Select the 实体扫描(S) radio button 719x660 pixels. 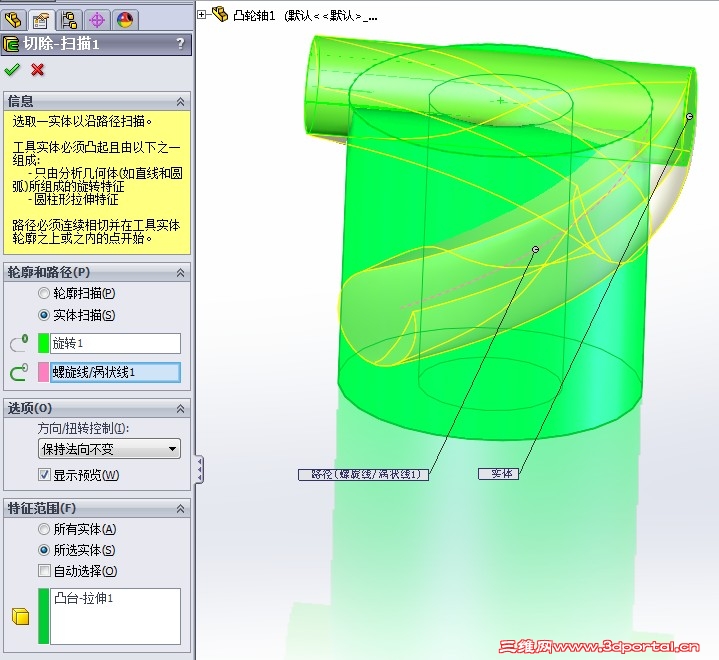point(44,315)
